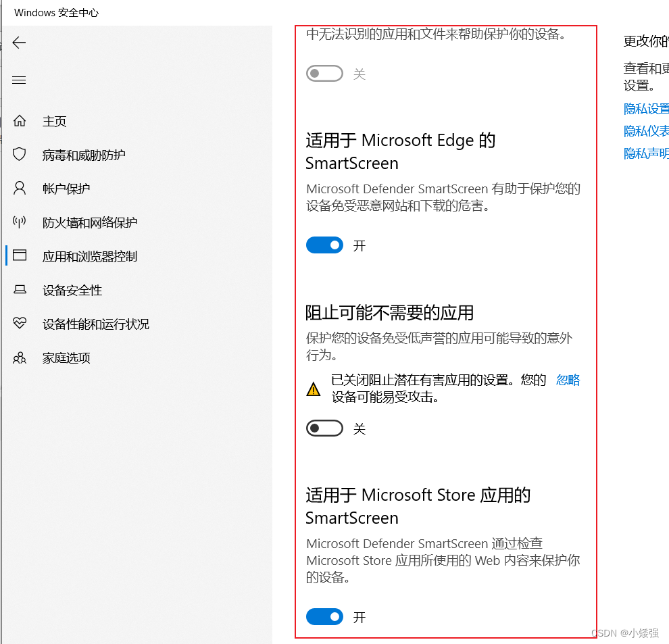The height and width of the screenshot is (644, 669).
Task: Open the 隐私仪表板 link
Action: tap(646, 131)
